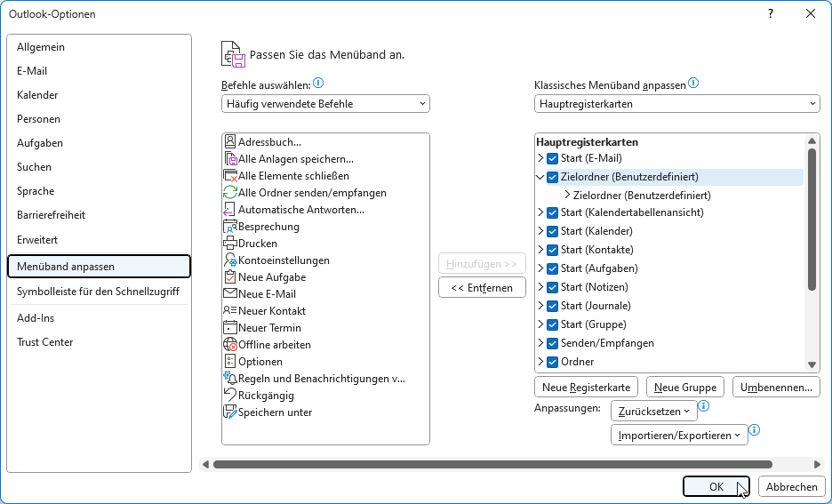The height and width of the screenshot is (504, 832).
Task: Click the Alle Elemente schließen icon
Action: (x=230, y=176)
